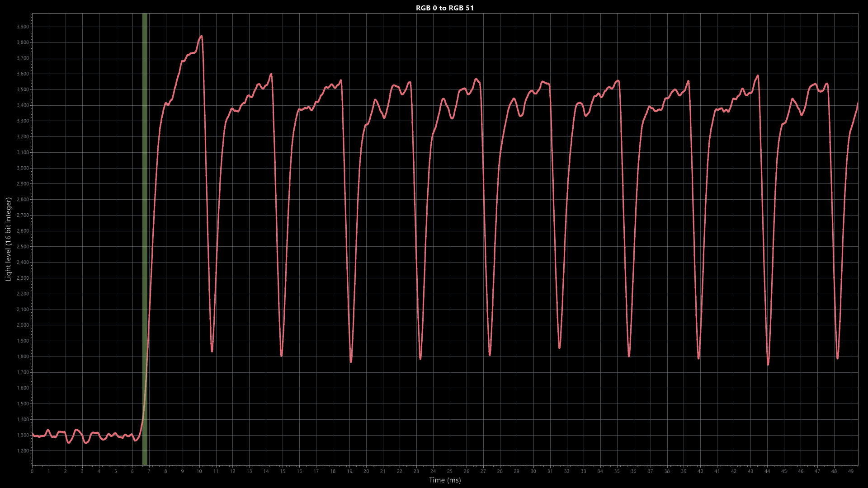
Task: Click the 0 tick on time axis
Action: click(x=32, y=471)
